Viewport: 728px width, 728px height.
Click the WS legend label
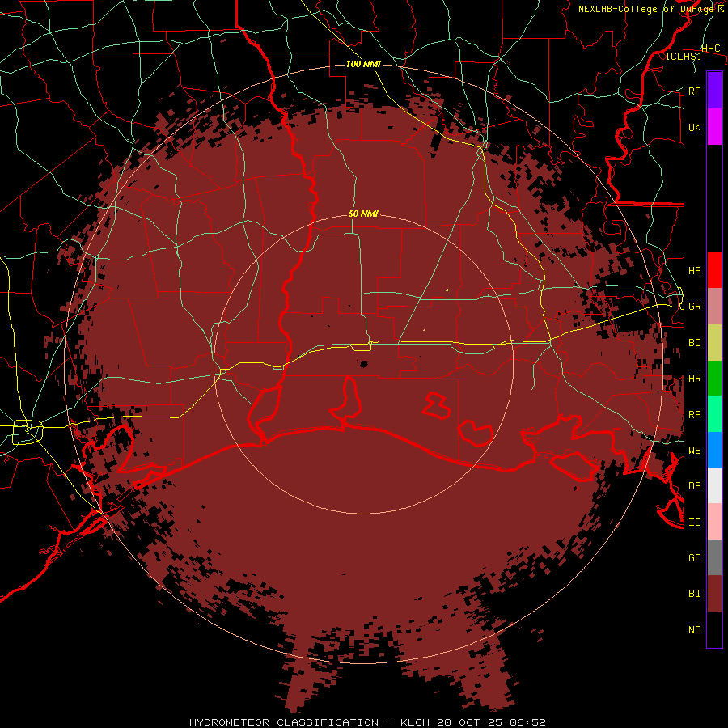695,450
